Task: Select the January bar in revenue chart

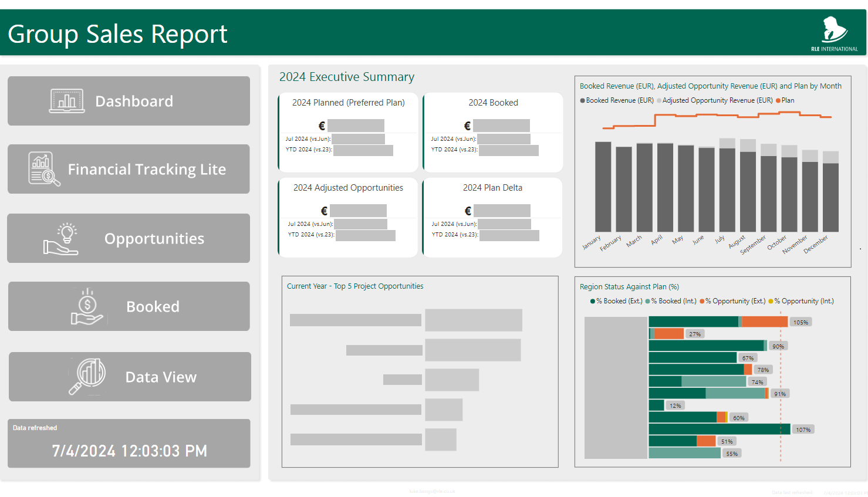Action: point(603,188)
